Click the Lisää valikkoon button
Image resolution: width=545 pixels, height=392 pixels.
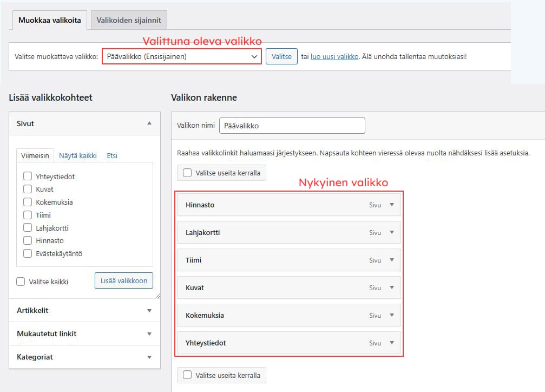coord(124,280)
